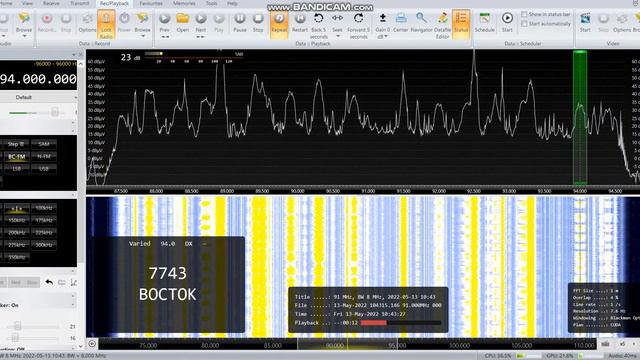Click the undo arrow icon in left panel
Screen dimensions: 640x360
point(49,282)
